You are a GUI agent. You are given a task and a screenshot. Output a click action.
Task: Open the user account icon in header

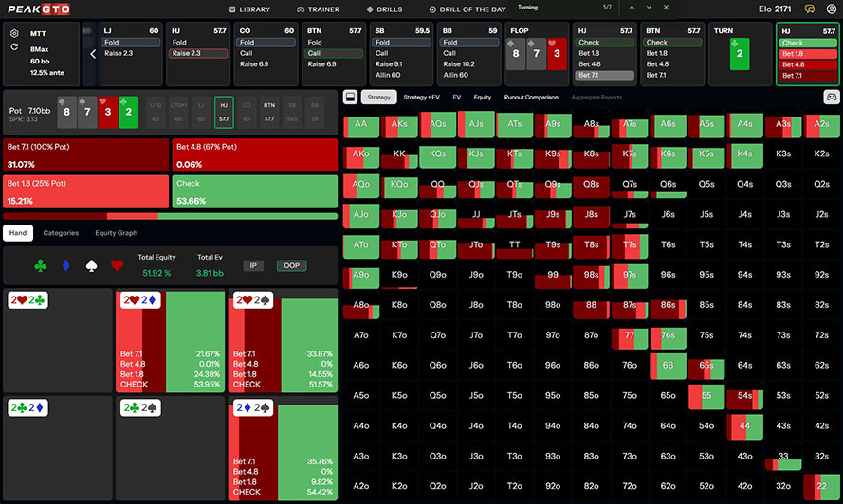pyautogui.click(x=830, y=9)
